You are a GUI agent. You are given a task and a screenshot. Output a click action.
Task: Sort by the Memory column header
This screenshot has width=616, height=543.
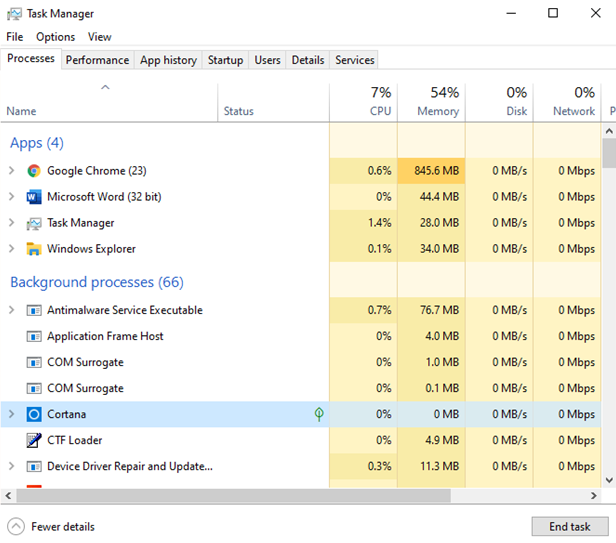(431, 102)
